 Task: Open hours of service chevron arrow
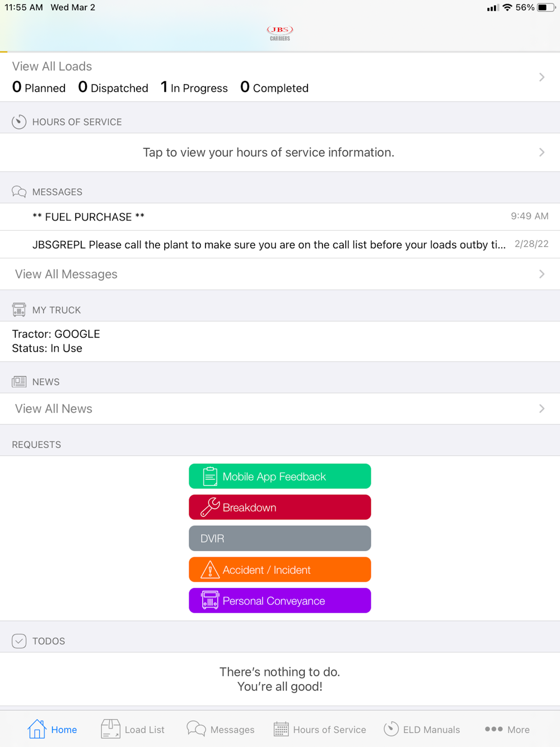point(542,152)
